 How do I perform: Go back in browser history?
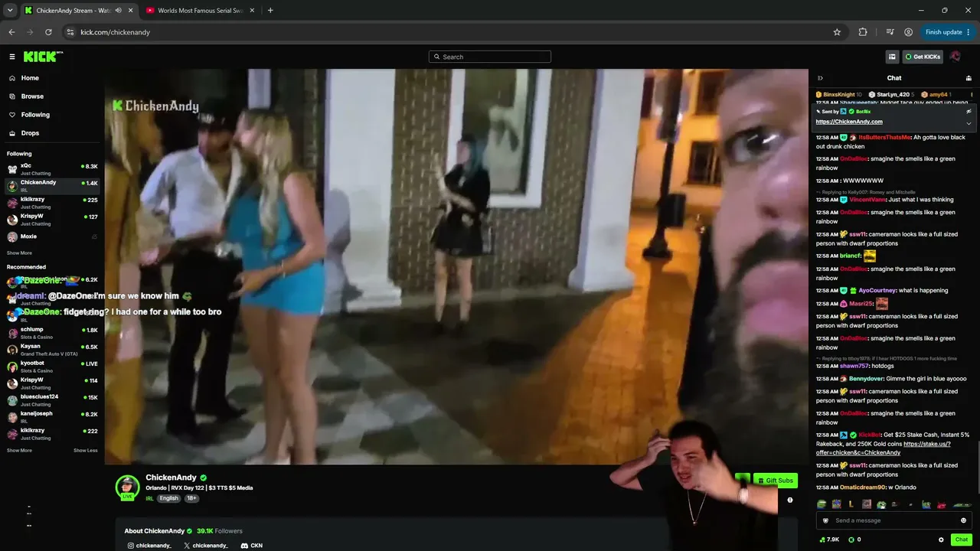coord(11,32)
